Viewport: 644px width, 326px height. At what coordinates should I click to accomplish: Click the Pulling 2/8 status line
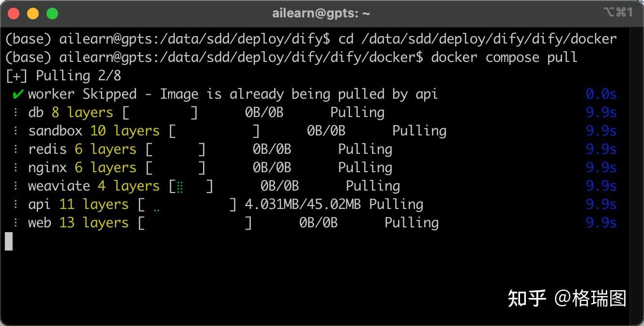[63, 76]
